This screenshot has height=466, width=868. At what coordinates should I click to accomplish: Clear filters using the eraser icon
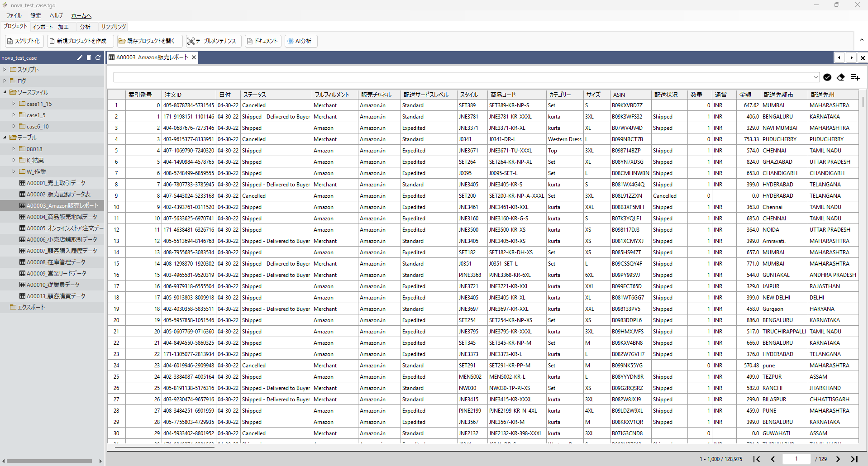(x=841, y=77)
